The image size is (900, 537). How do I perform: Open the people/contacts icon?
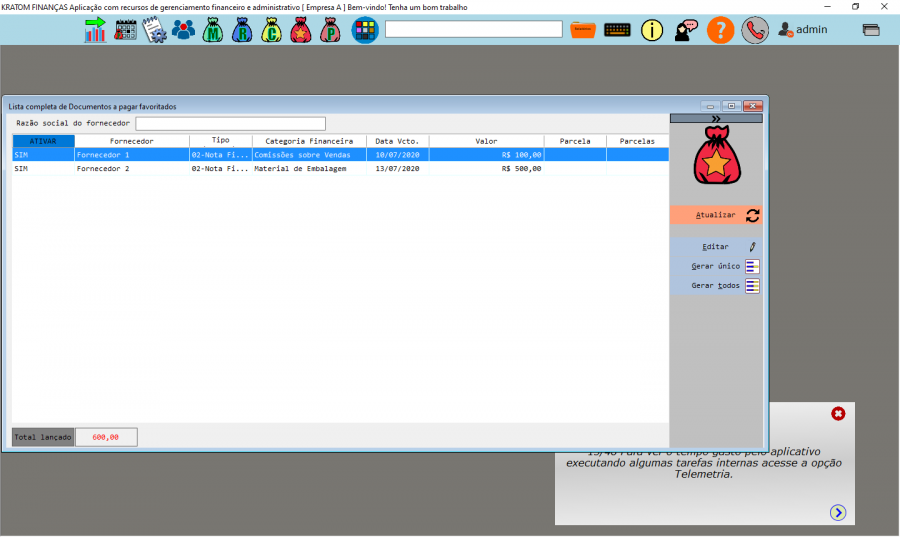pyautogui.click(x=183, y=30)
